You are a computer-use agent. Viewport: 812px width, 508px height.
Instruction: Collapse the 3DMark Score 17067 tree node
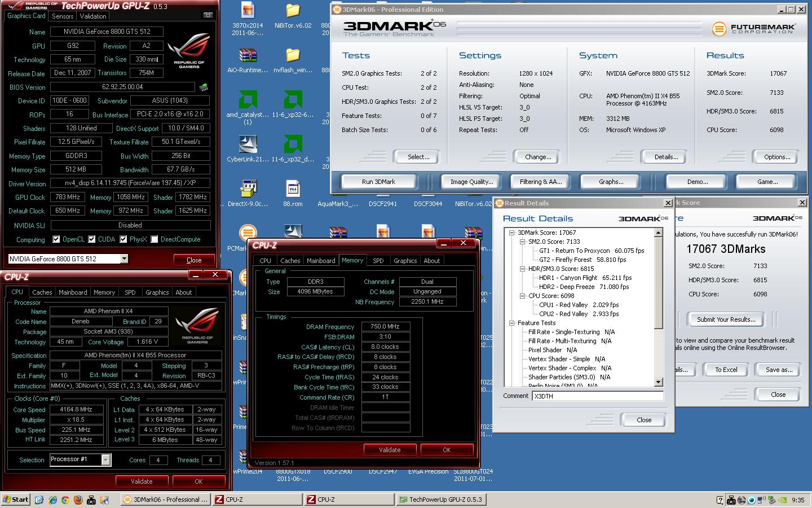pyautogui.click(x=512, y=233)
